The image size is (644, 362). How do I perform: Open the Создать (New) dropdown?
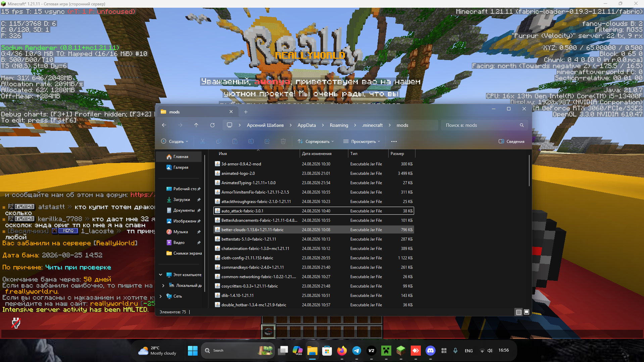click(175, 142)
